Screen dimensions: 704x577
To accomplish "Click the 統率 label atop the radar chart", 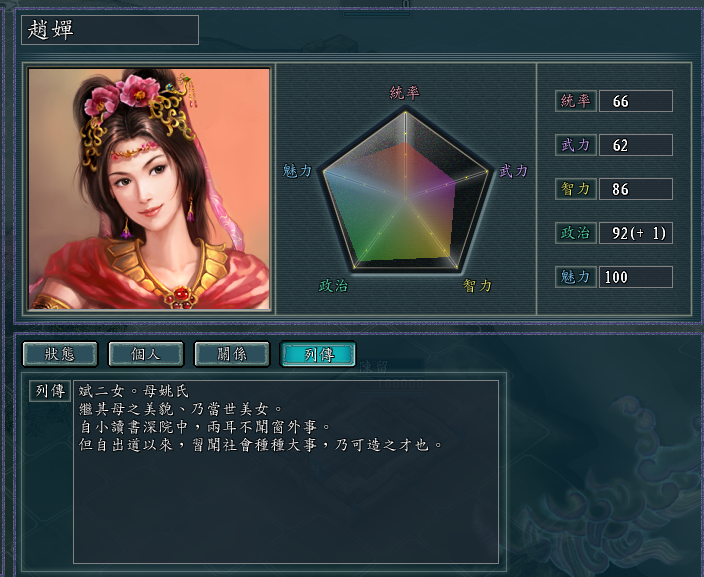I will [405, 93].
